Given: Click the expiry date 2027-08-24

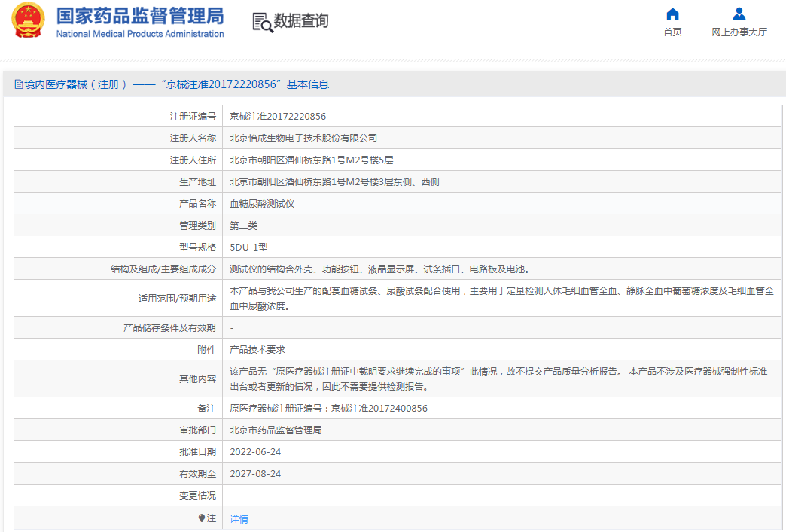Looking at the screenshot, I should coord(255,474).
